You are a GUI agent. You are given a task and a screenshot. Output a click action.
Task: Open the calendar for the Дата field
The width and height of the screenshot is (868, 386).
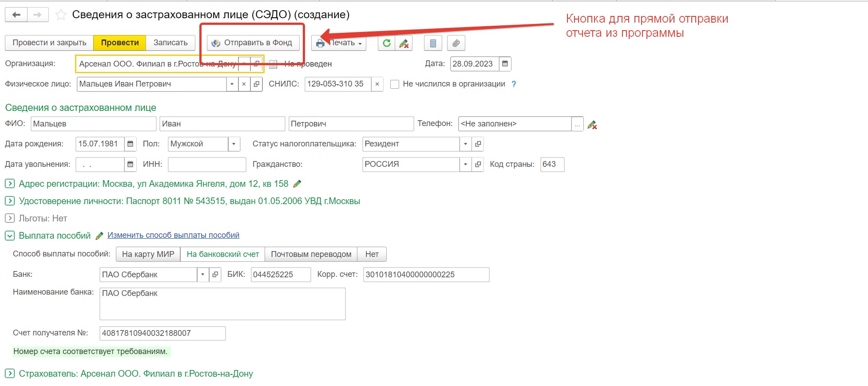(505, 64)
